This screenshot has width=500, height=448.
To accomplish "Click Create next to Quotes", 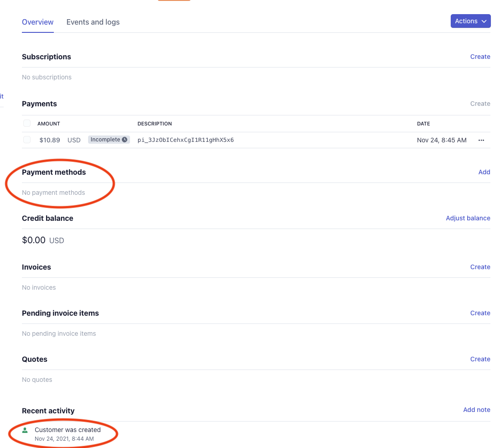I will tap(480, 359).
